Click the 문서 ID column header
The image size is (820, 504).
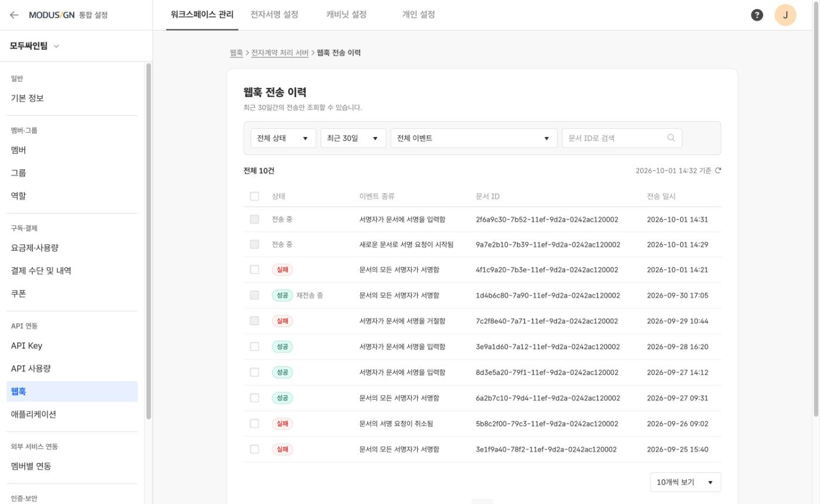[488, 197]
